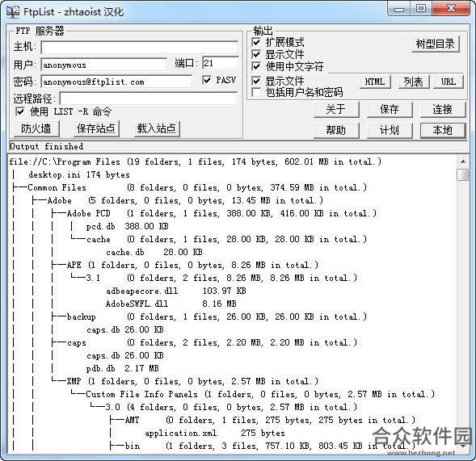Viewport: 476px width, 461px height.
Task: Click the 保存站点 button
Action: pos(96,128)
